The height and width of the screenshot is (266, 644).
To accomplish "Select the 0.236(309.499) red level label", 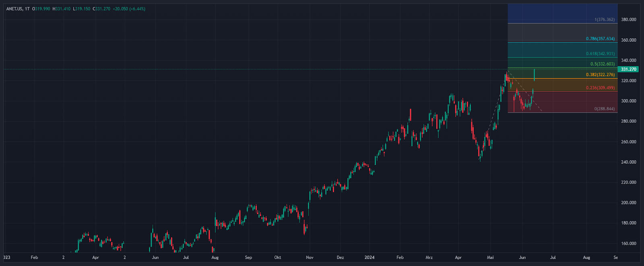I will pos(600,88).
